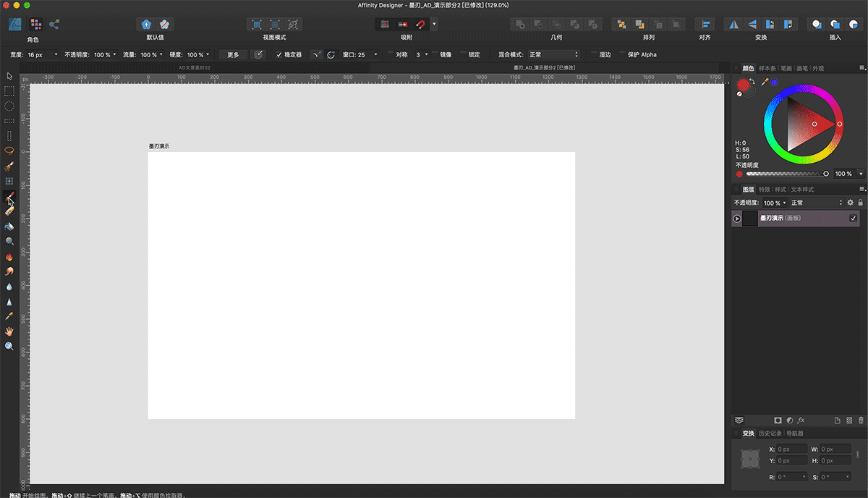Viewport: 868px width, 498px height.
Task: Open the layer settings gear icon
Action: (851, 203)
